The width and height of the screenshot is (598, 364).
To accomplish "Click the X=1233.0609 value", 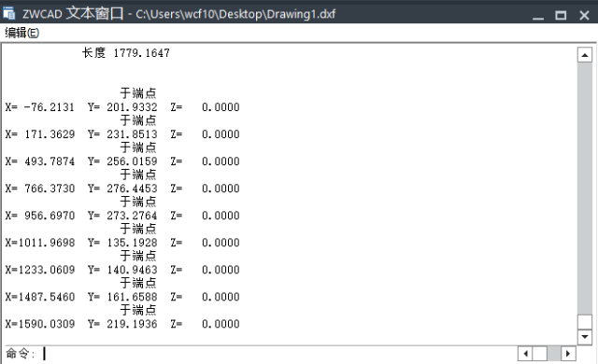I will (x=39, y=270).
